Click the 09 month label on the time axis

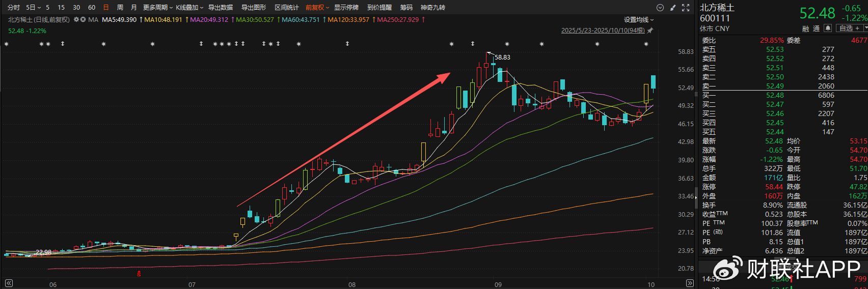pyautogui.click(x=498, y=284)
